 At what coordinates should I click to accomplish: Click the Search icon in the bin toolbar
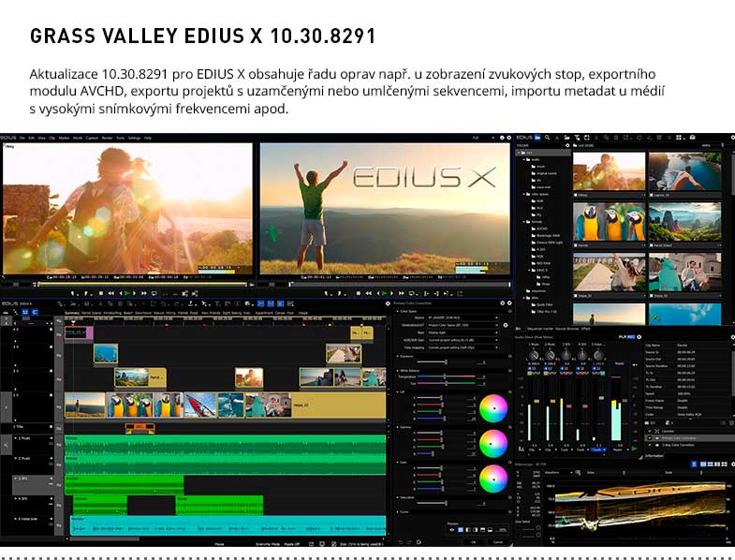click(547, 138)
